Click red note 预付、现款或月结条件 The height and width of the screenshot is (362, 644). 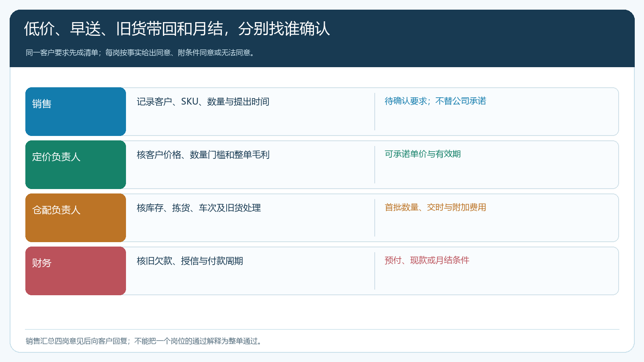(x=427, y=260)
